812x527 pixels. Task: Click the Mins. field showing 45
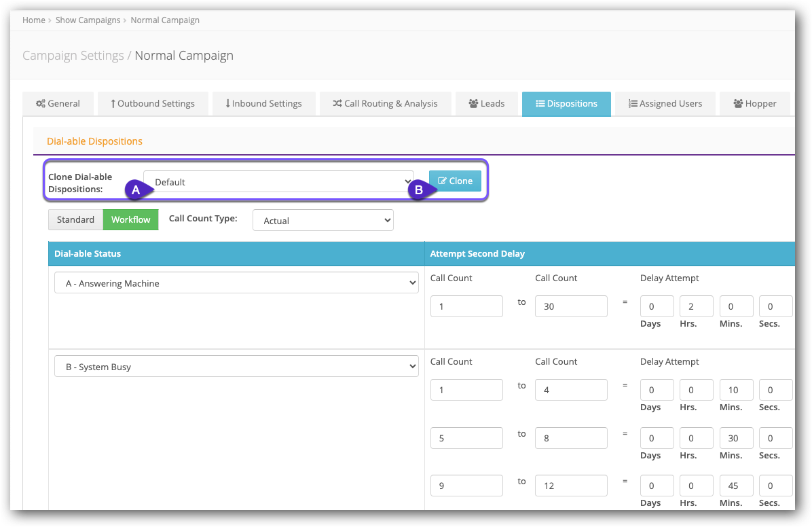click(x=736, y=486)
